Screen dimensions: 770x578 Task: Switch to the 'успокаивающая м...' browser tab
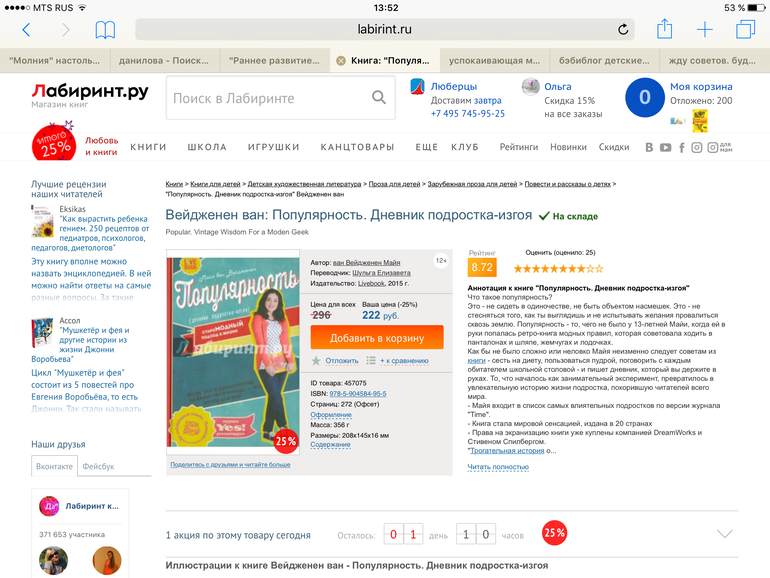click(495, 61)
